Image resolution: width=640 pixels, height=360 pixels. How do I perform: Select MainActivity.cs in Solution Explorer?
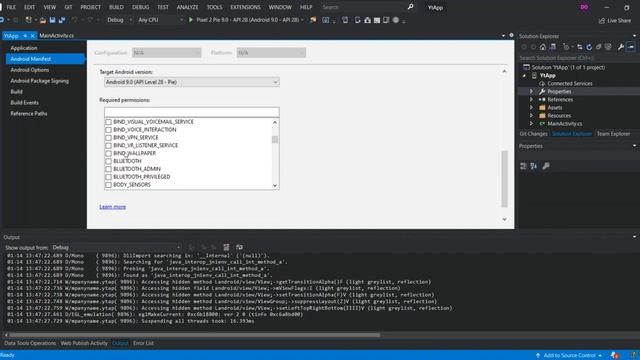point(564,124)
